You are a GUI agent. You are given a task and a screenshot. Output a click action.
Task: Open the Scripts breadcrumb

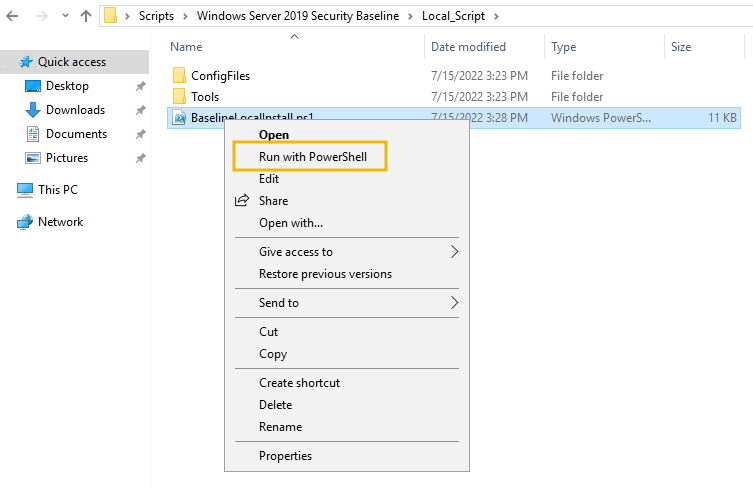click(156, 16)
